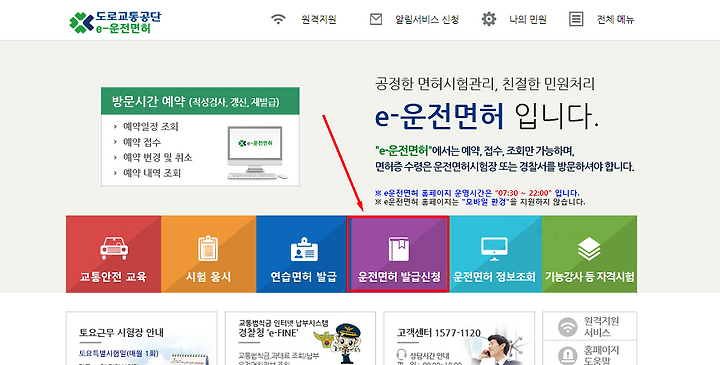Click the envelope notification icon
The height and width of the screenshot is (365, 720).
(x=376, y=19)
